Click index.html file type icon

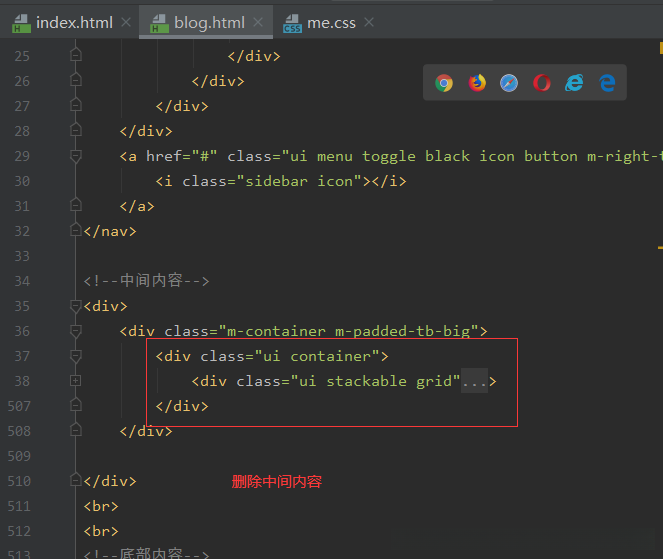click(x=21, y=23)
